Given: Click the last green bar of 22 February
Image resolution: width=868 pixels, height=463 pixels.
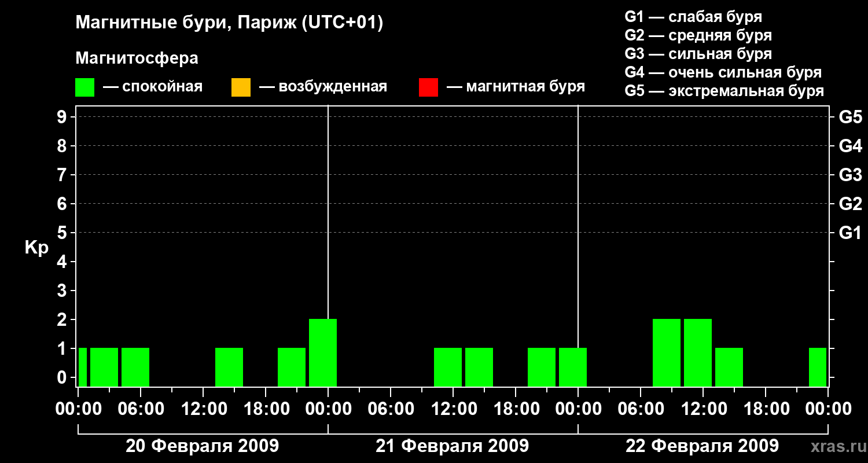Looking at the screenshot, I should pyautogui.click(x=818, y=367).
